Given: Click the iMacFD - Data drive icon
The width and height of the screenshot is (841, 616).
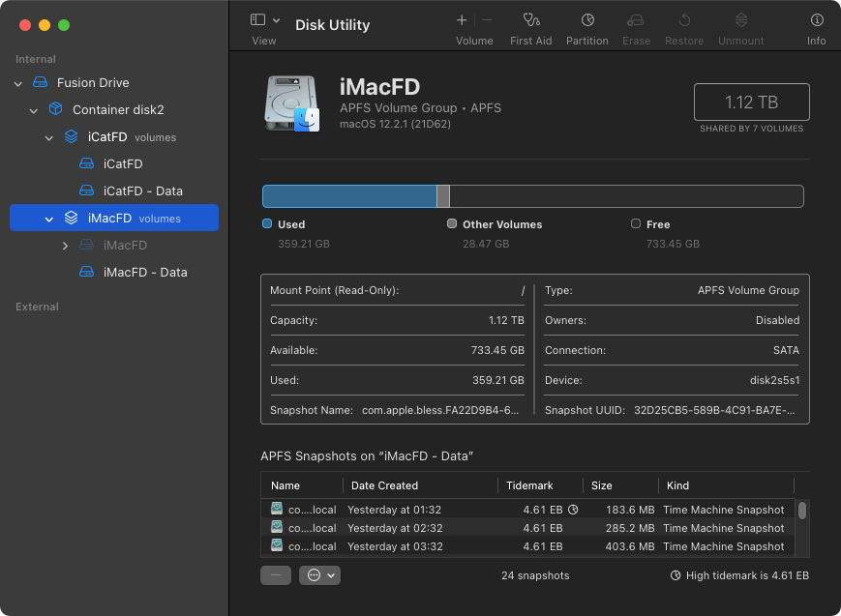Looking at the screenshot, I should (x=86, y=272).
